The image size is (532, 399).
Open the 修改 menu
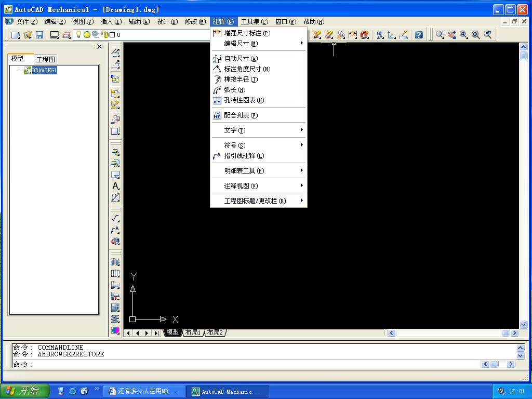[x=195, y=22]
